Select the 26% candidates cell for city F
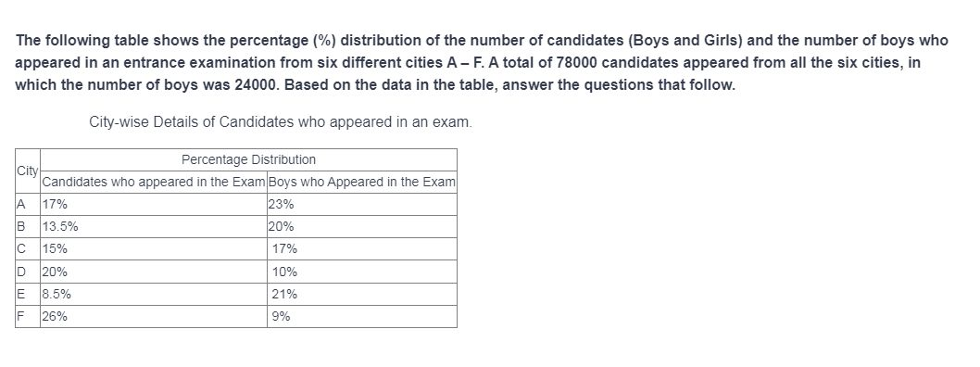Screen dimensions: 980x367 (x=154, y=316)
